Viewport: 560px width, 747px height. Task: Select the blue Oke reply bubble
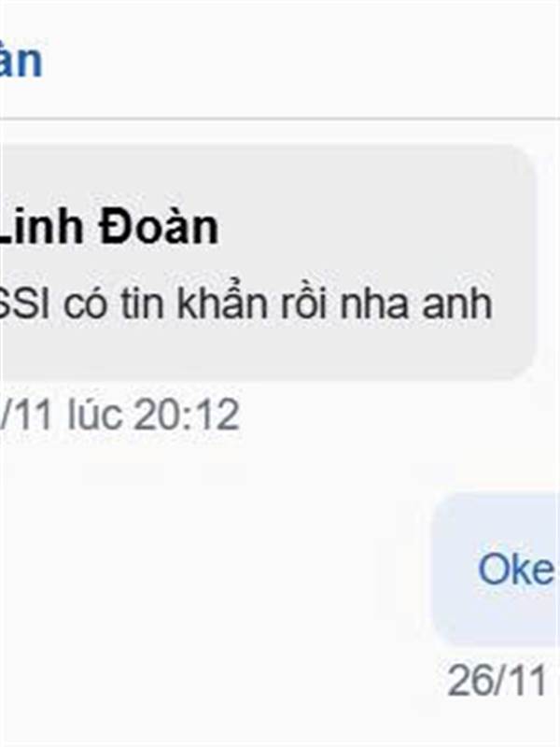point(496,571)
